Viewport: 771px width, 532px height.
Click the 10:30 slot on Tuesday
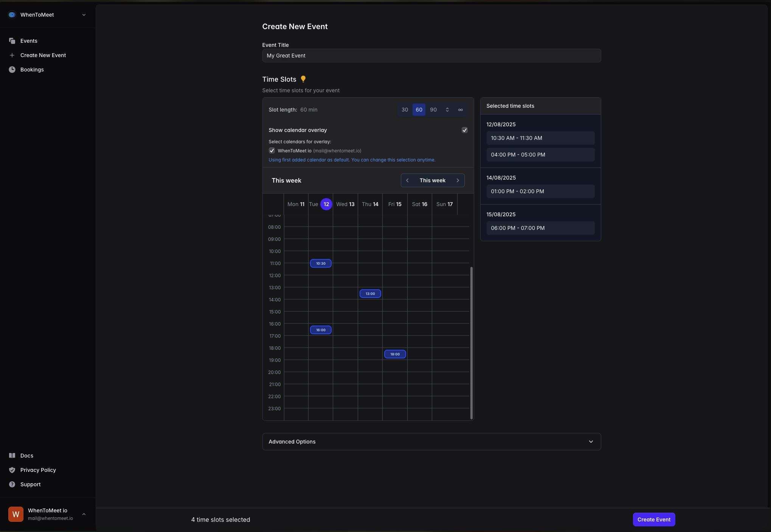[321, 264]
